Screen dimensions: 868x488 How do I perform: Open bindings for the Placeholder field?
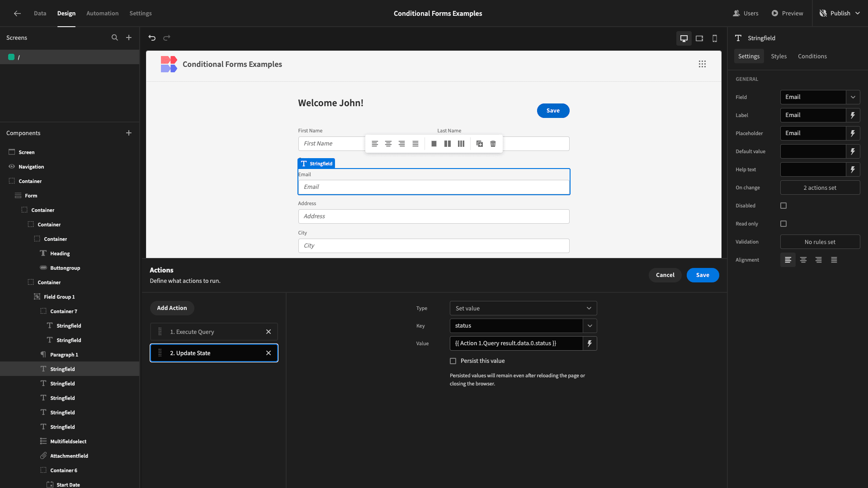(853, 133)
